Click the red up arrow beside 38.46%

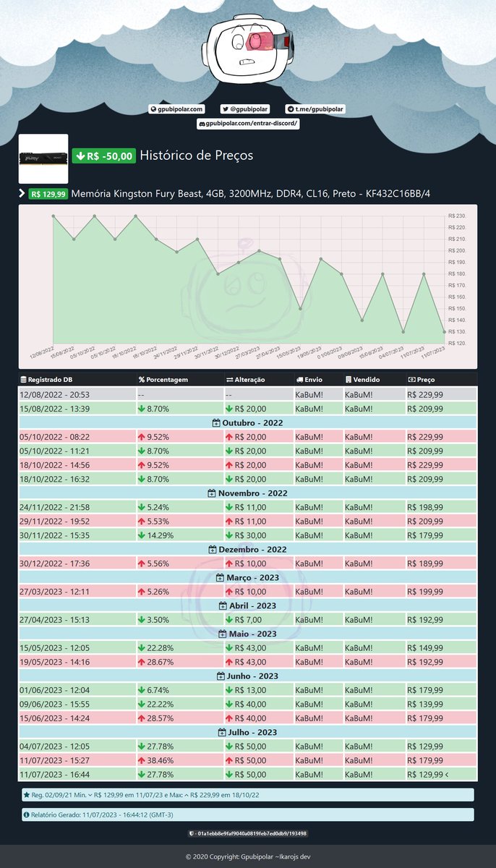142,760
